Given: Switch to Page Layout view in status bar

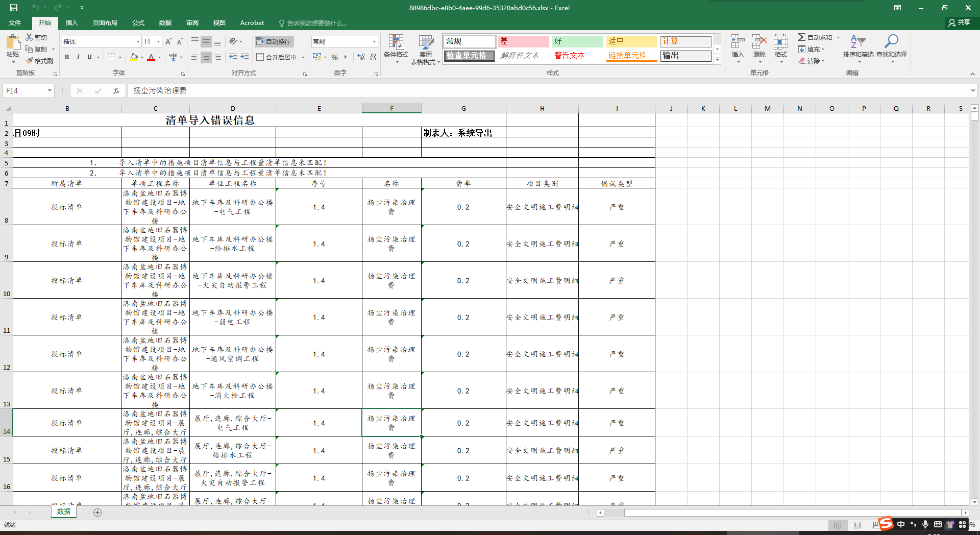Looking at the screenshot, I should 857,525.
